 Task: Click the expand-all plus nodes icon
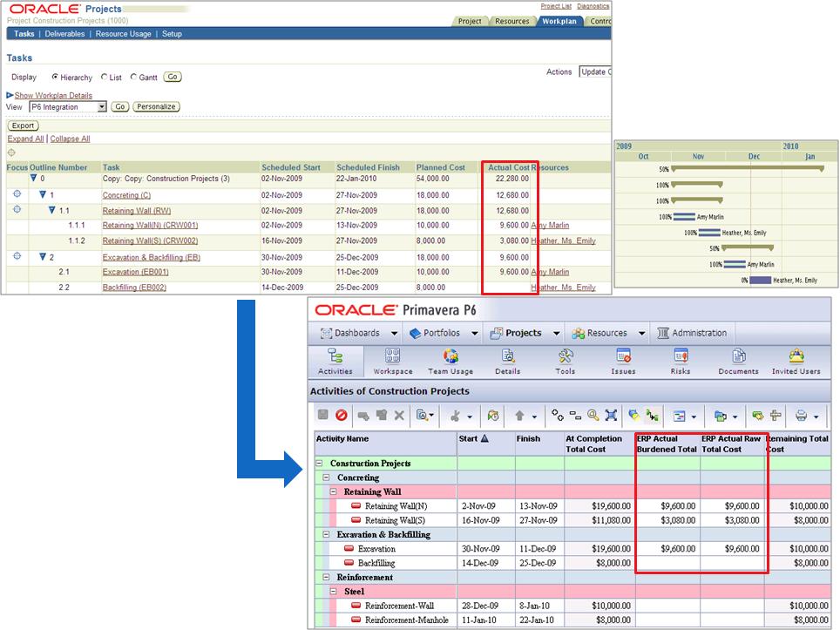557,415
